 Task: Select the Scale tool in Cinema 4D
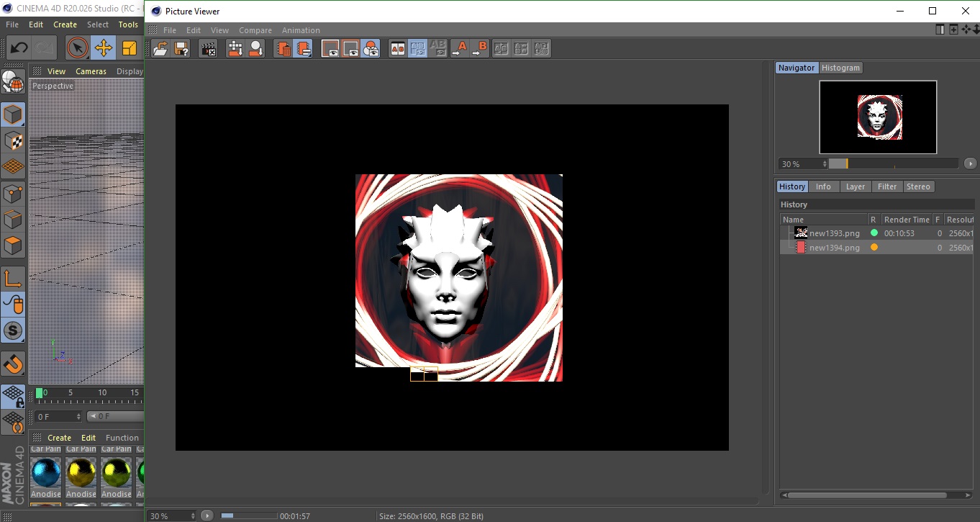130,48
